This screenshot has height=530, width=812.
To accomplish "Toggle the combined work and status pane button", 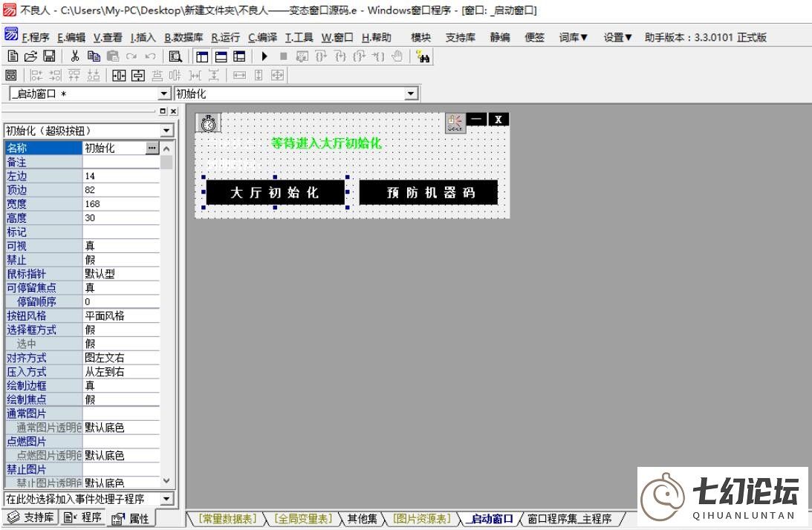I will [x=239, y=56].
